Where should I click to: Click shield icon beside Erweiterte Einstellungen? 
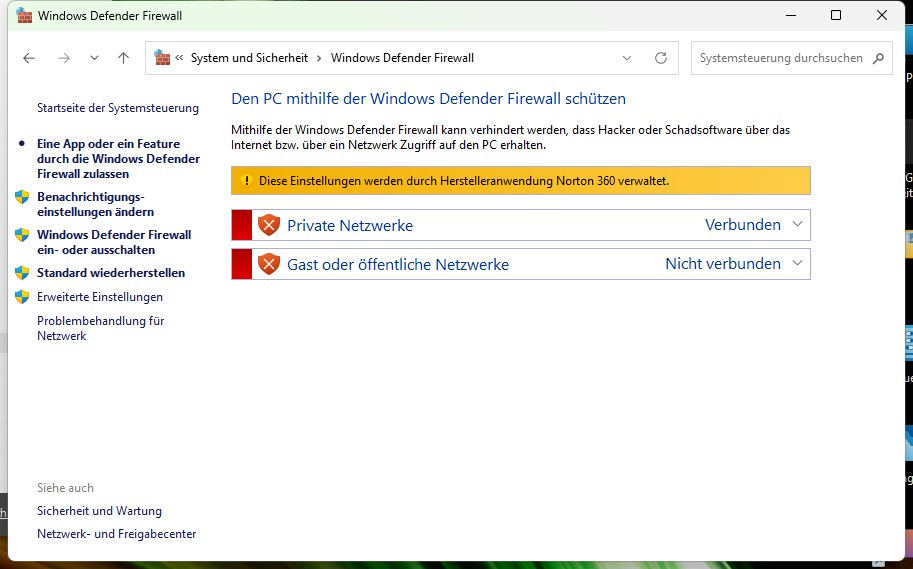(22, 296)
